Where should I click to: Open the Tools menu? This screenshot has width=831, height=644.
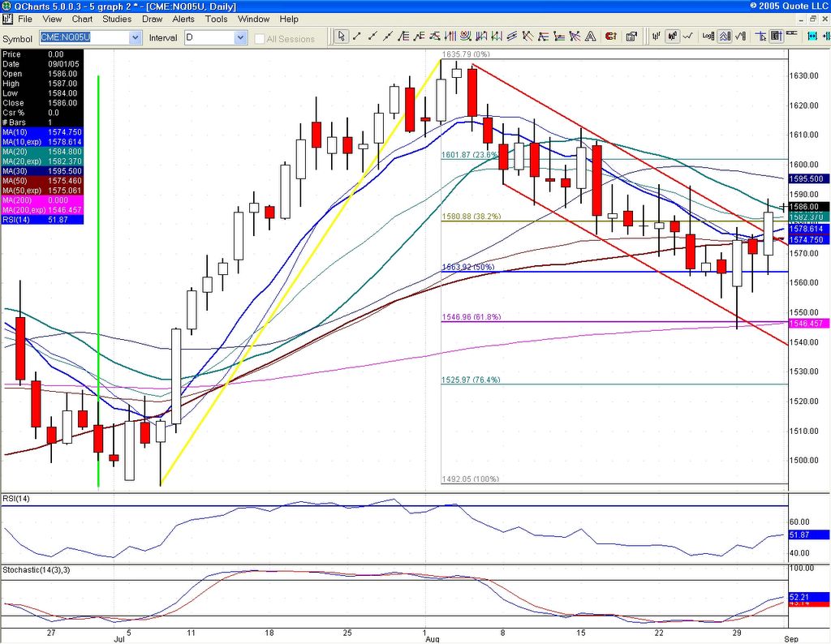click(x=216, y=19)
